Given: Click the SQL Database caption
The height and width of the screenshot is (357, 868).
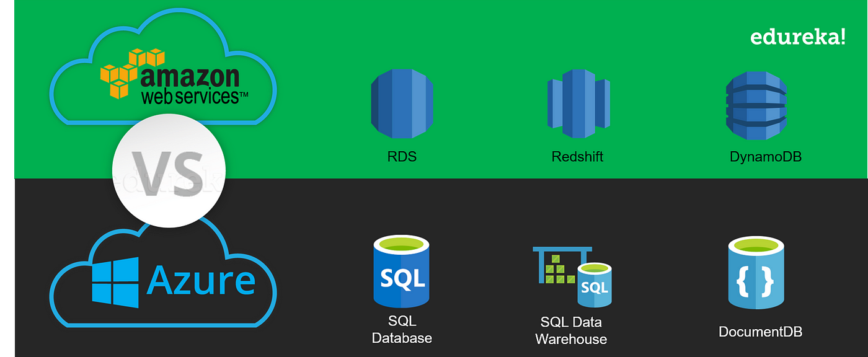Looking at the screenshot, I should click(402, 330).
